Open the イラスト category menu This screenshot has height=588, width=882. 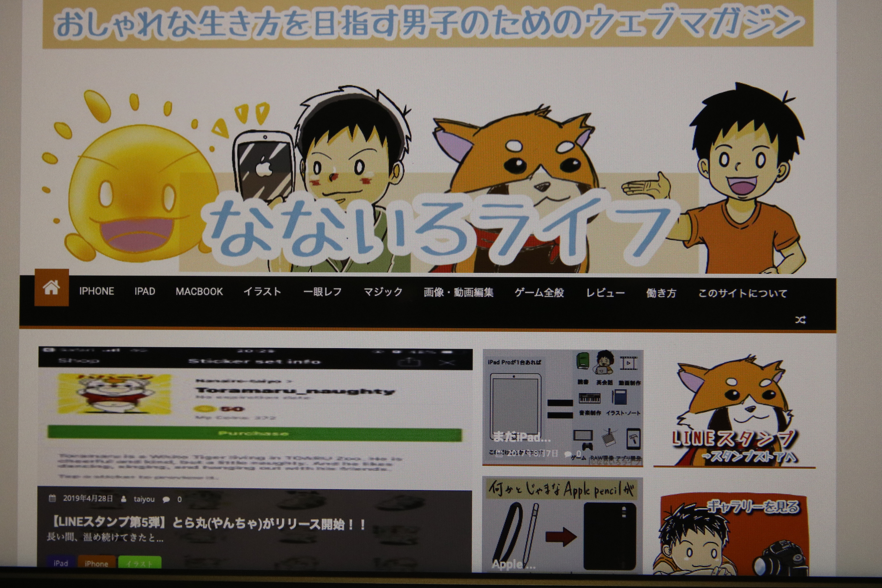coord(262,292)
